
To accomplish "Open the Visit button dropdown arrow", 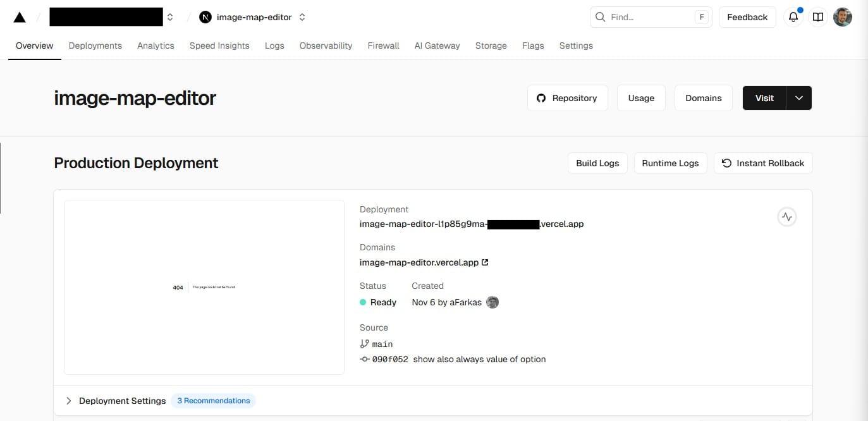I will pyautogui.click(x=799, y=98).
